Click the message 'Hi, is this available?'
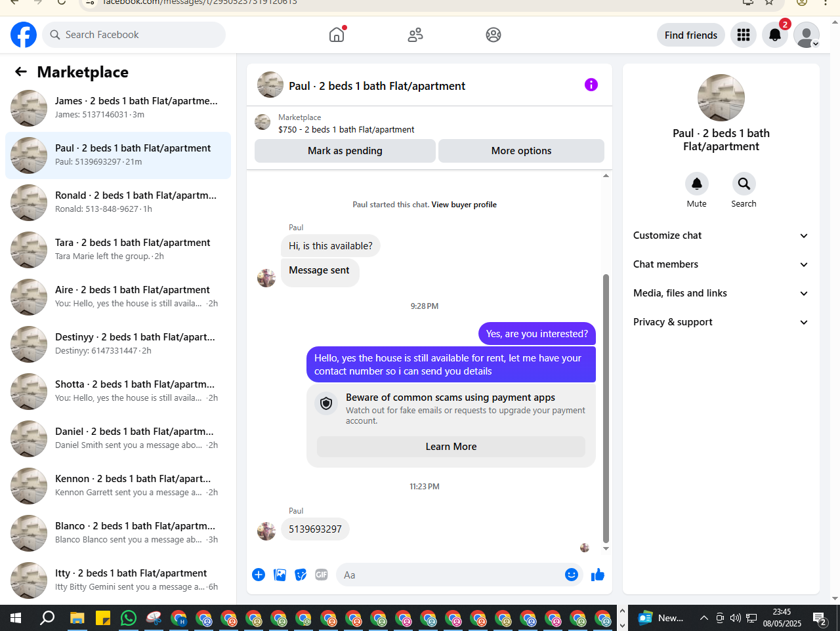Image resolution: width=840 pixels, height=631 pixels. [x=331, y=246]
